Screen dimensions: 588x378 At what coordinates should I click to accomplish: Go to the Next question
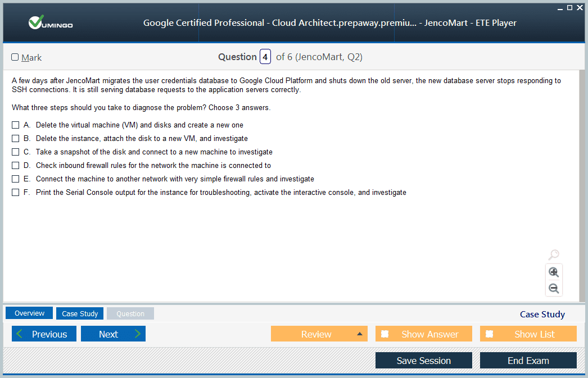click(x=113, y=334)
